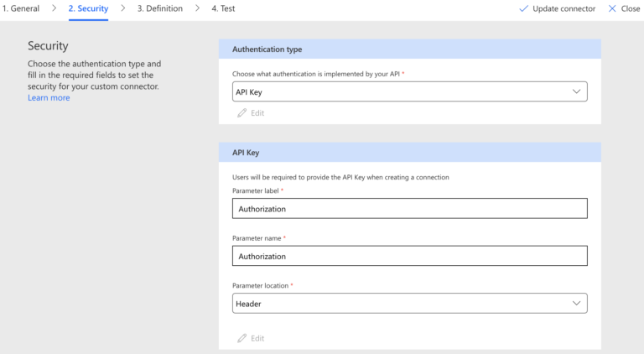Open the Parameter location Header dropdown

tap(402, 303)
